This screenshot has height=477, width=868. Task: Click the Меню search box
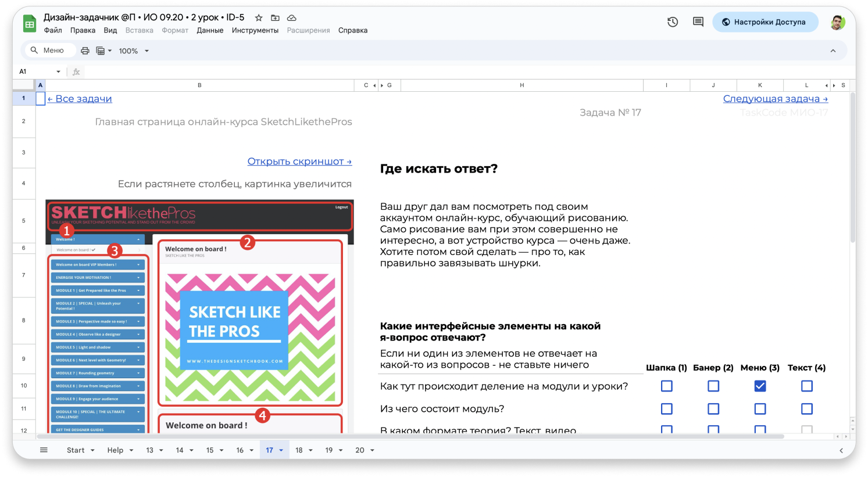pos(50,51)
